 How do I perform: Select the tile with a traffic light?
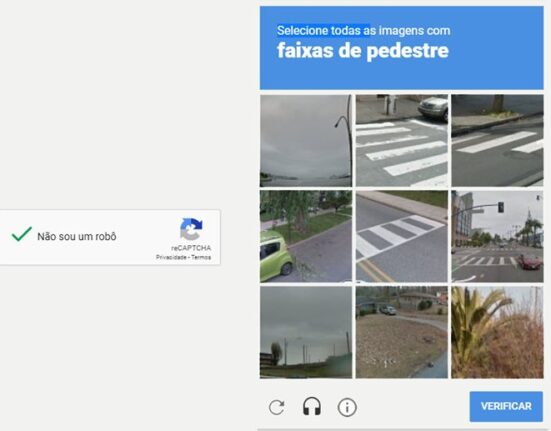tap(497, 236)
